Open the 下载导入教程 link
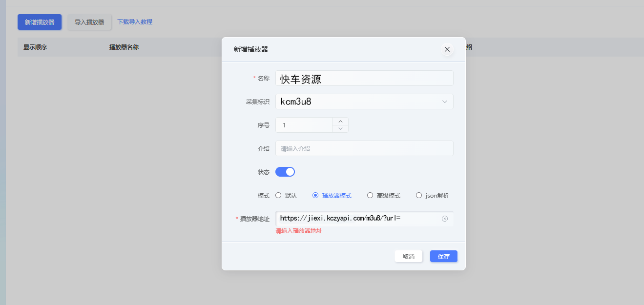This screenshot has height=305, width=644. 135,22
